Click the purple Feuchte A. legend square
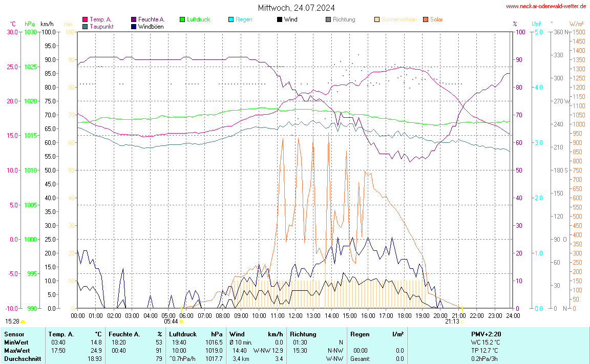This screenshot has height=364, width=590. (x=134, y=19)
